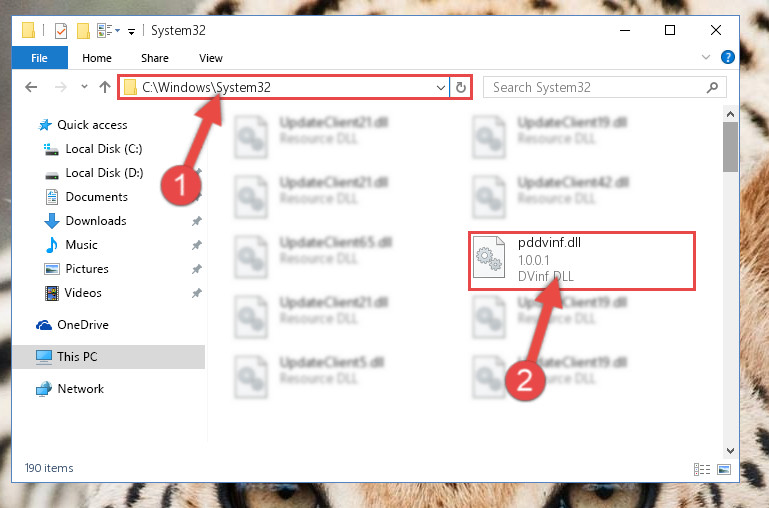Click the search magnifier icon
This screenshot has height=508, width=769.
[x=712, y=87]
